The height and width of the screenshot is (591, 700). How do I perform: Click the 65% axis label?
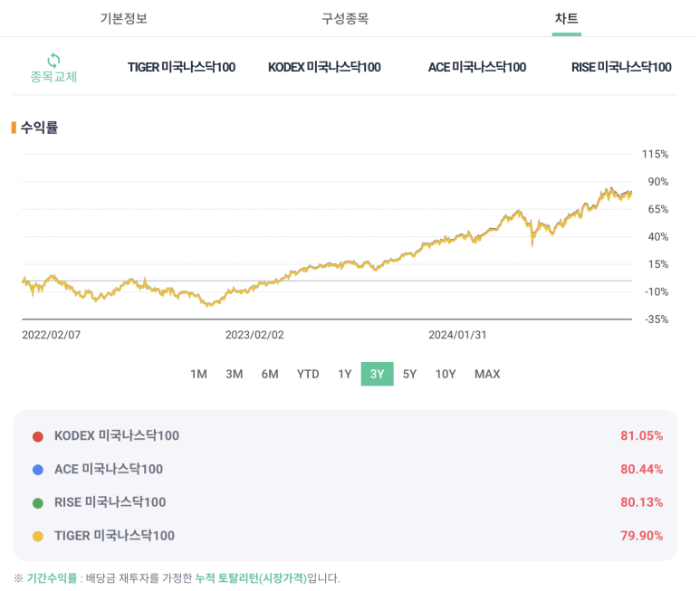[x=658, y=209]
